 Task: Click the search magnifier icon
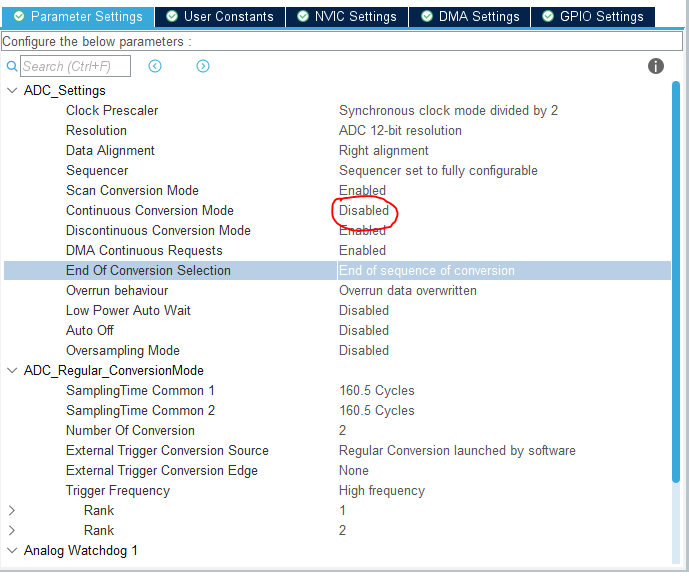(x=12, y=66)
